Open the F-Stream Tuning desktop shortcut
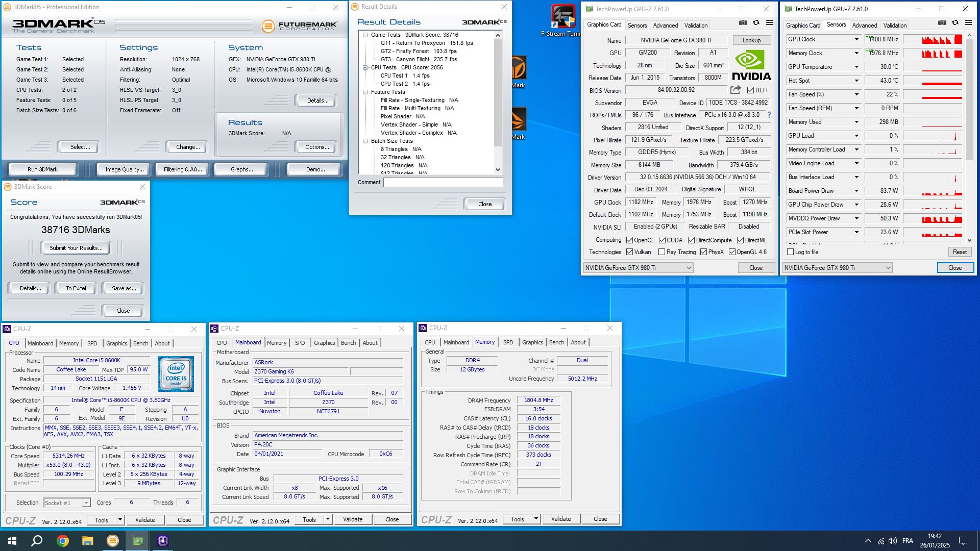The image size is (980, 551). [563, 20]
